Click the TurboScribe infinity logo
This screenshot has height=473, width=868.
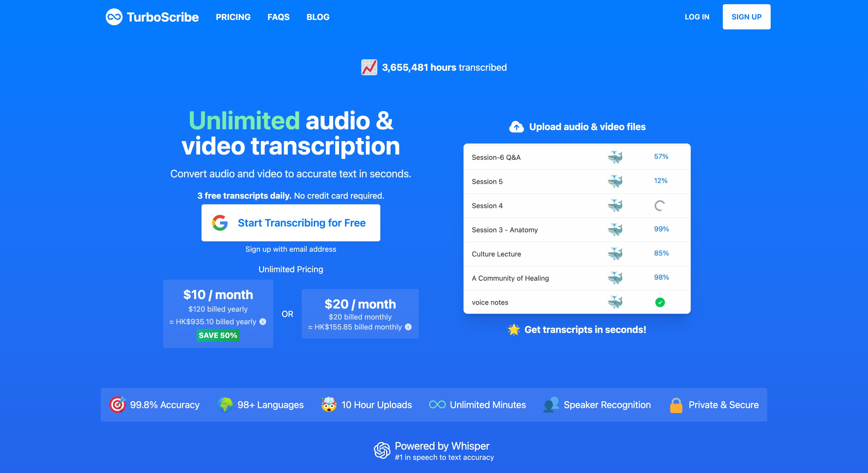tap(115, 17)
